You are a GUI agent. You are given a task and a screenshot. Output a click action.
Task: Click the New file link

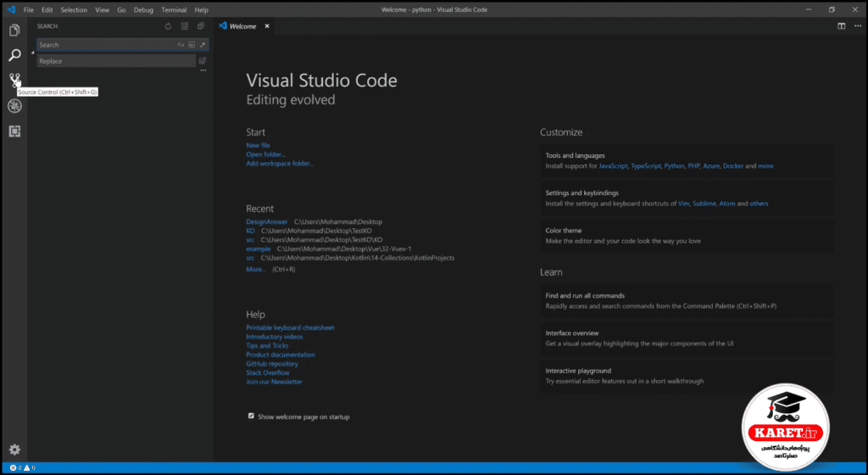pyautogui.click(x=258, y=145)
